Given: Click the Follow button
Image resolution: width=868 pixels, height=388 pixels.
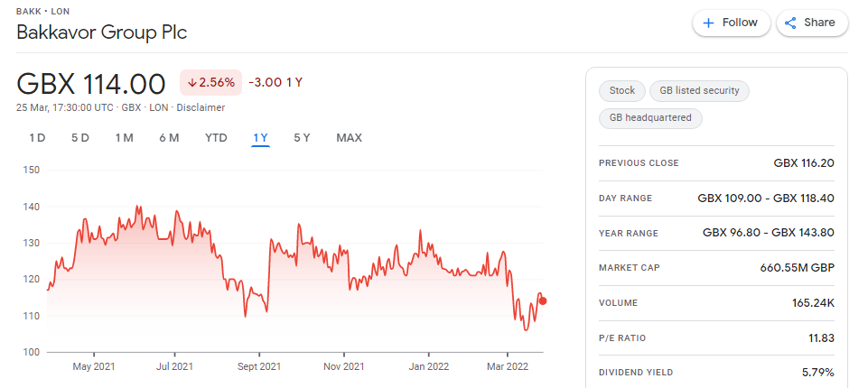Looking at the screenshot, I should point(731,23).
